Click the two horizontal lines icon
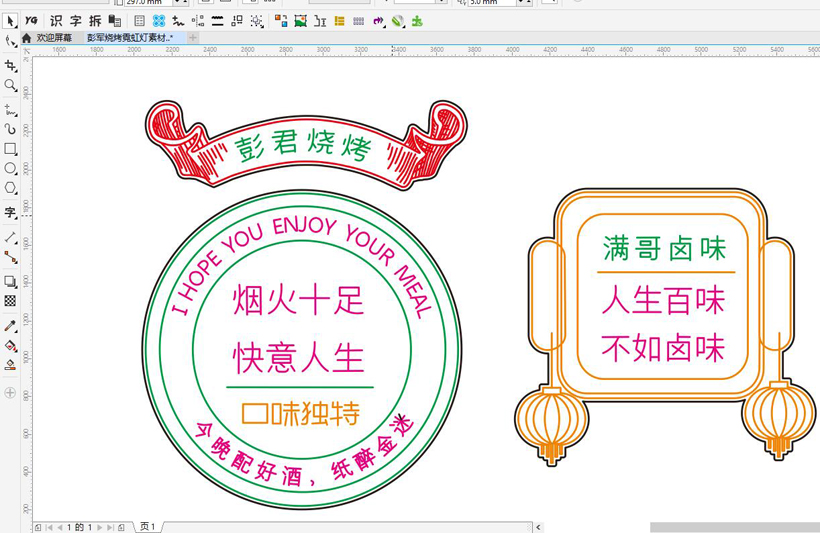 coord(218,21)
